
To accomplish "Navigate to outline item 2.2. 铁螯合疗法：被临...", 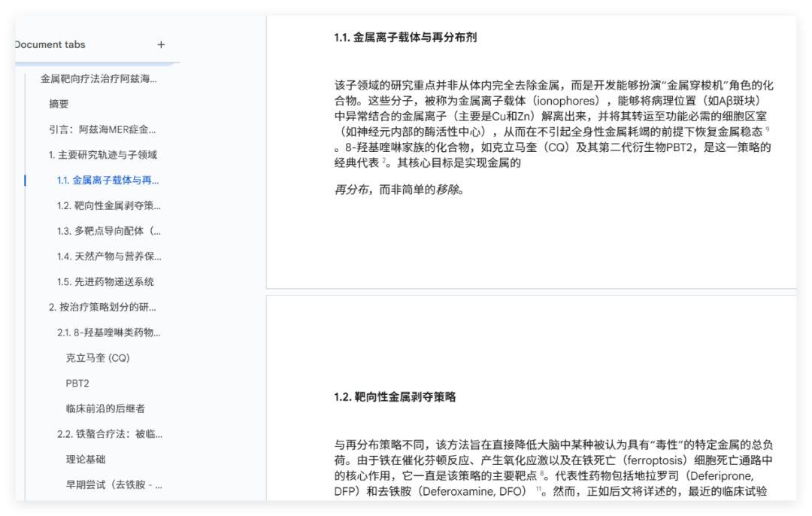I will tap(109, 434).
